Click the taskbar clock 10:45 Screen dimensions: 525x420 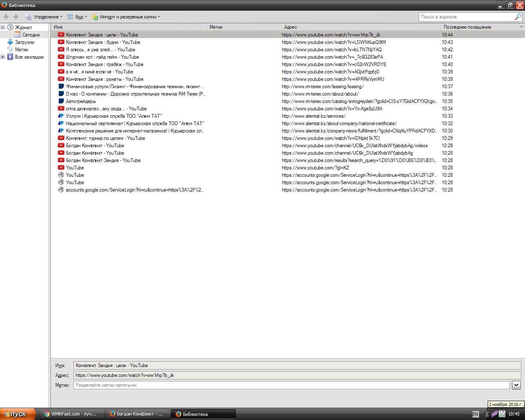click(514, 414)
